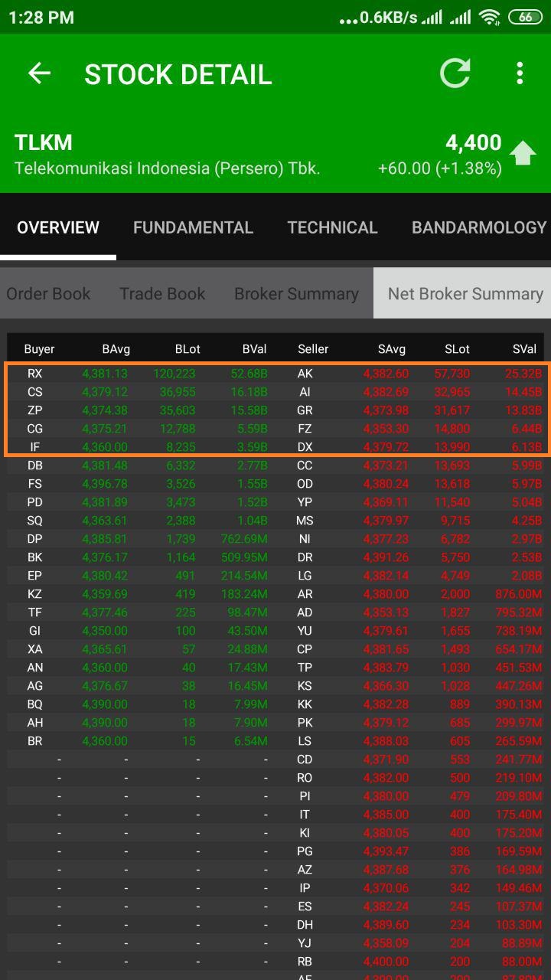Screen dimensions: 551x980
Task: Tap Telekomunikasi Indonesia (Persero) Tbk. name
Action: 168,168
